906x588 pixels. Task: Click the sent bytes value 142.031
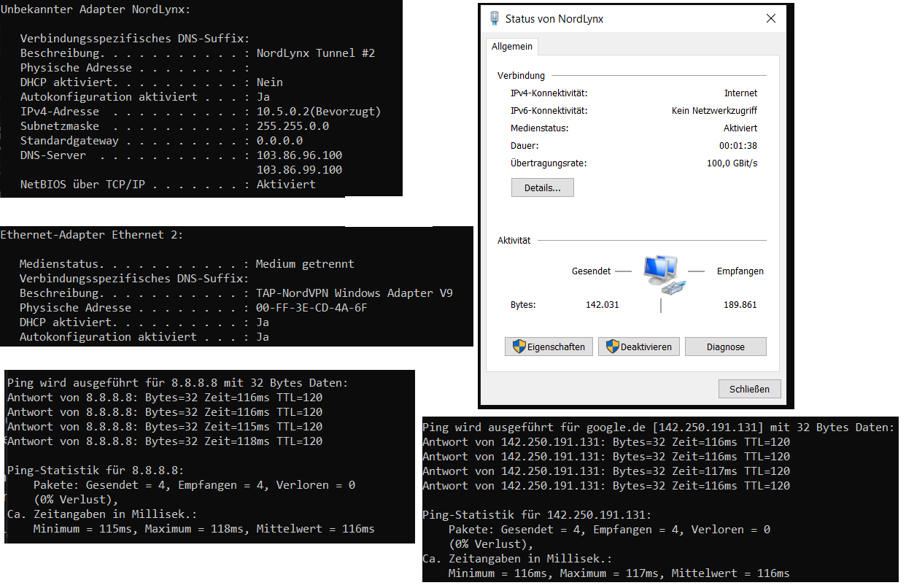(602, 305)
